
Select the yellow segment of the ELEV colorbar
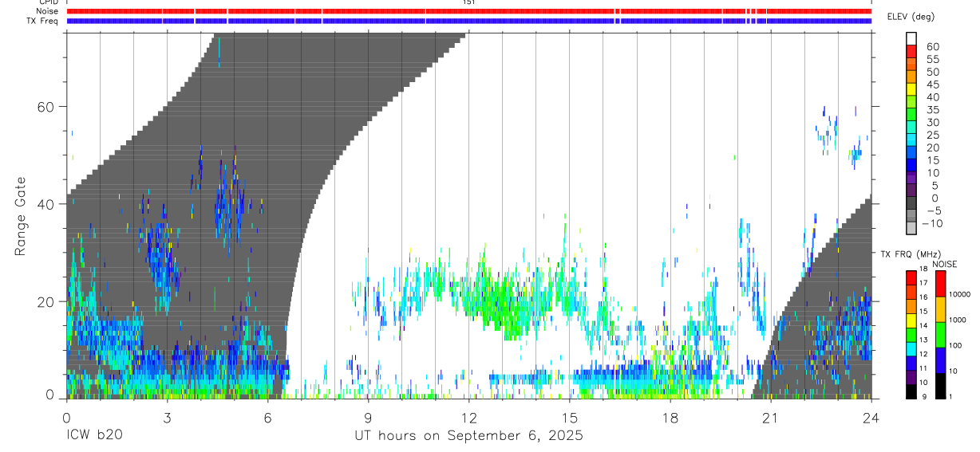(911, 89)
